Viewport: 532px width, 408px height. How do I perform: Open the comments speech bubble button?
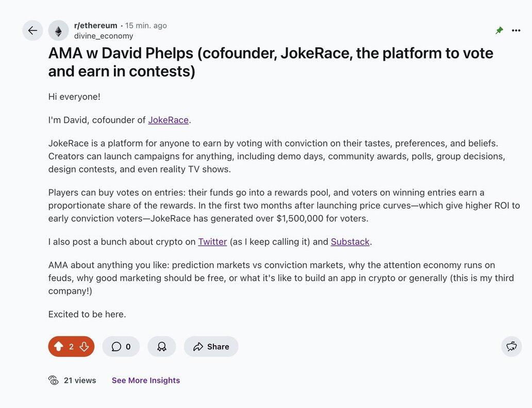pyautogui.click(x=121, y=347)
